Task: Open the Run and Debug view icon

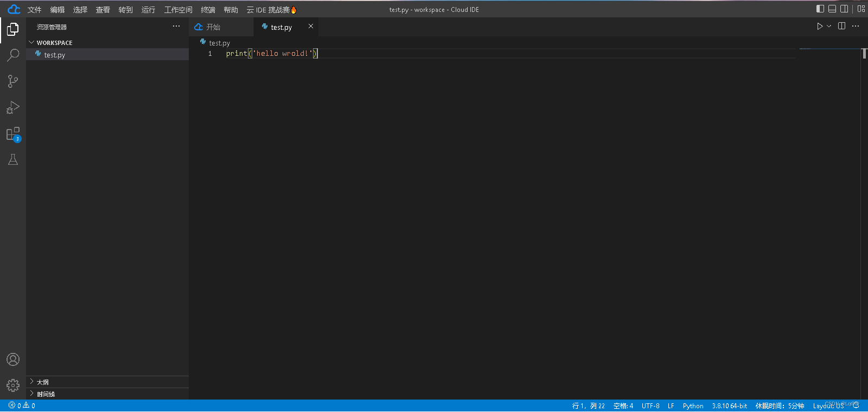Action: tap(13, 107)
